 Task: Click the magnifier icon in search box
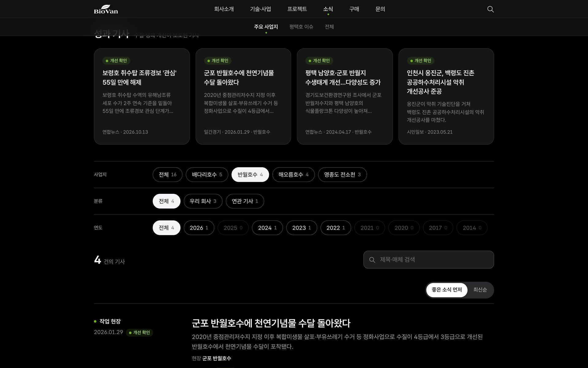372,260
